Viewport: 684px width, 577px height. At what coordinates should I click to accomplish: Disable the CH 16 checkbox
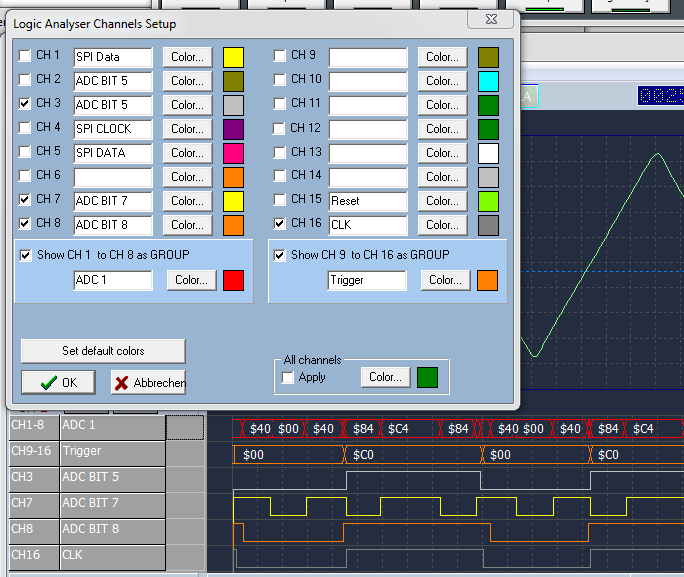280,223
